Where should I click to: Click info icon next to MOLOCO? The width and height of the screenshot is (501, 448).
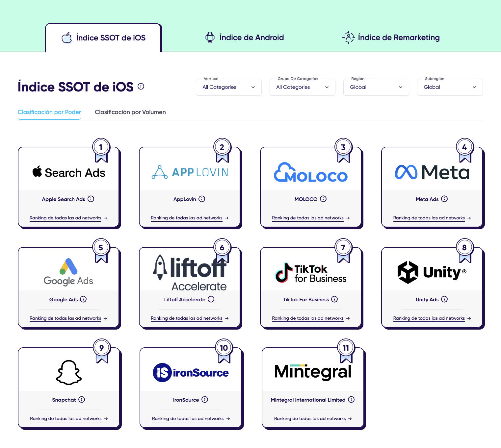[324, 199]
